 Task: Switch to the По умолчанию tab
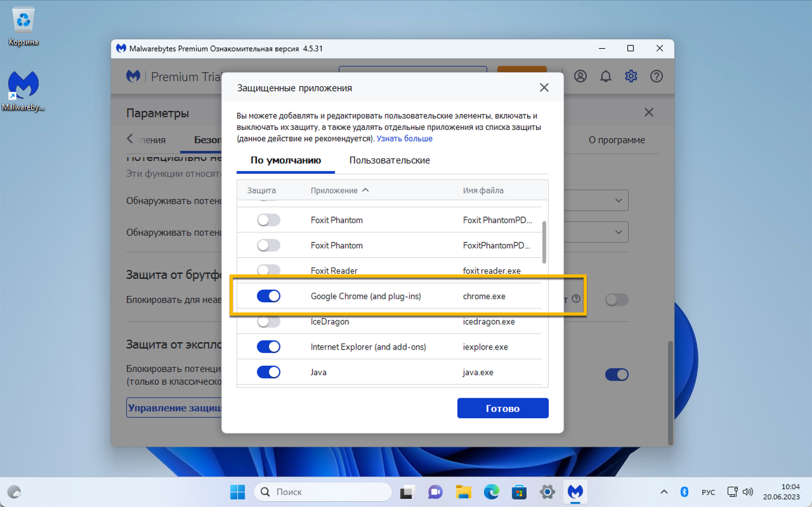pos(286,161)
